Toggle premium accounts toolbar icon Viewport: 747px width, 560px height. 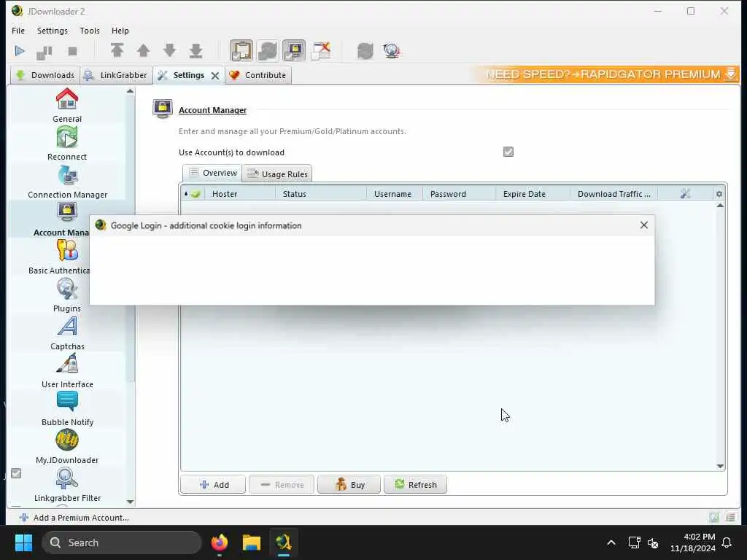[294, 51]
